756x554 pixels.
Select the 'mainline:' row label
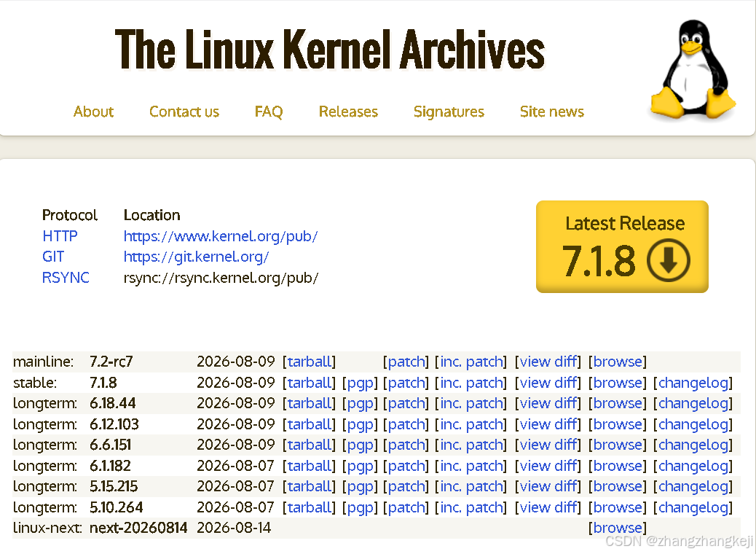tap(44, 362)
